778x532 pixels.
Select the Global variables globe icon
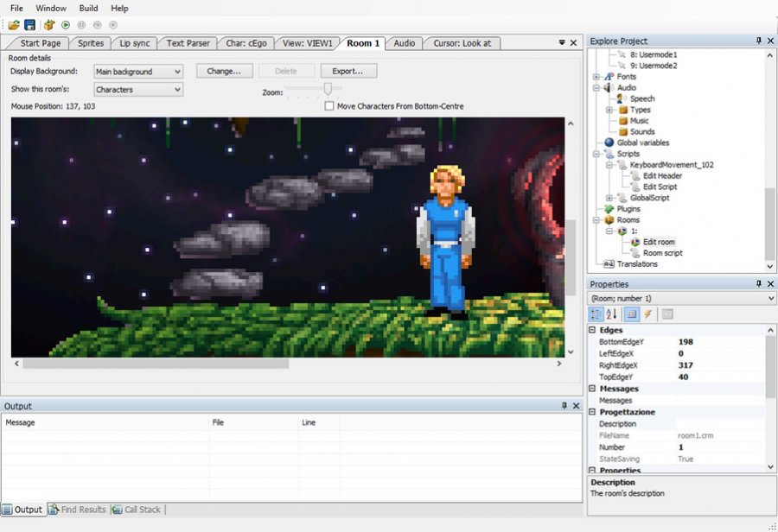click(x=609, y=142)
